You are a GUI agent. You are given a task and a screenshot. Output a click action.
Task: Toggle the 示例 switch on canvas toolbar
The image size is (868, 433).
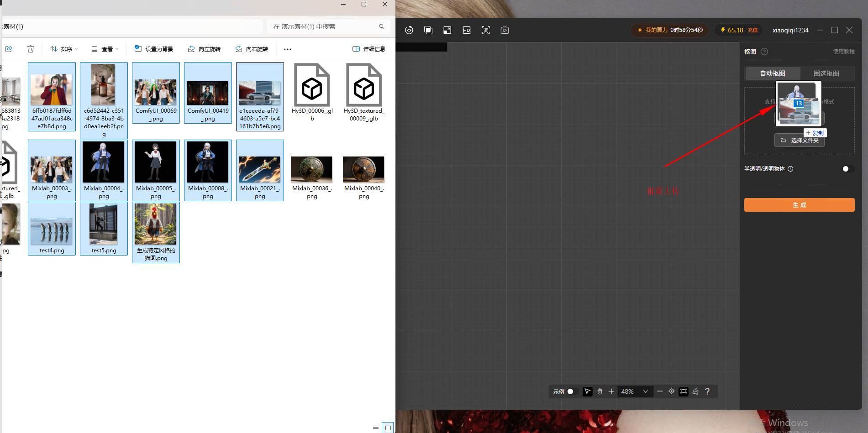point(573,391)
